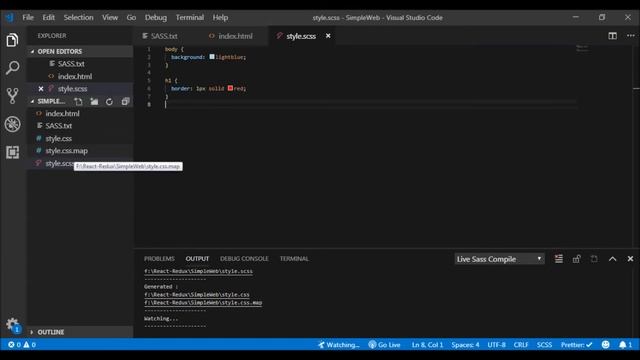
Task: Open the Explorer view in activity bar
Action: (12, 40)
